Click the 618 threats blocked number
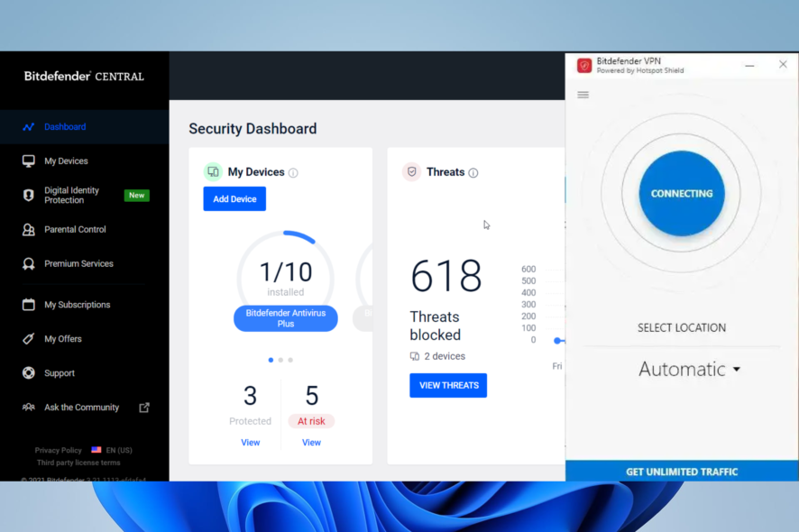The width and height of the screenshot is (799, 532). 446,276
